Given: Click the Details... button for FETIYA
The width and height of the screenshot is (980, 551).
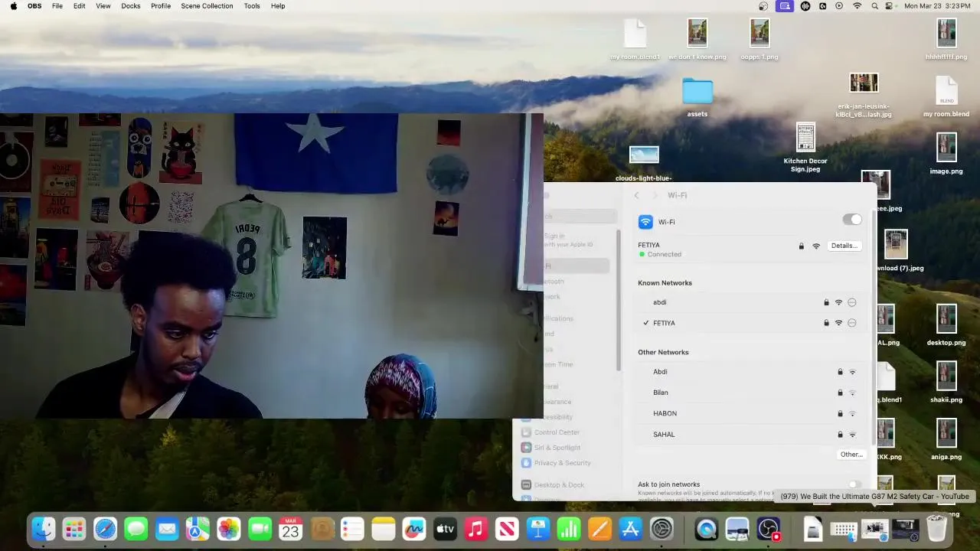Looking at the screenshot, I should coord(844,246).
